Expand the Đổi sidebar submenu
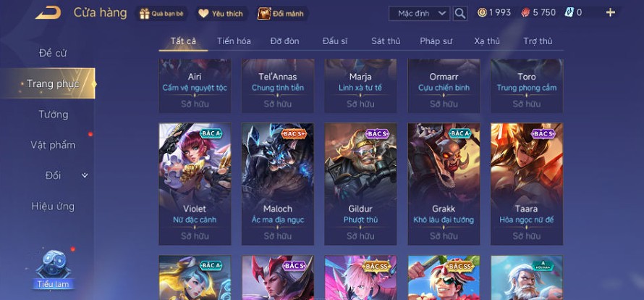 85,175
